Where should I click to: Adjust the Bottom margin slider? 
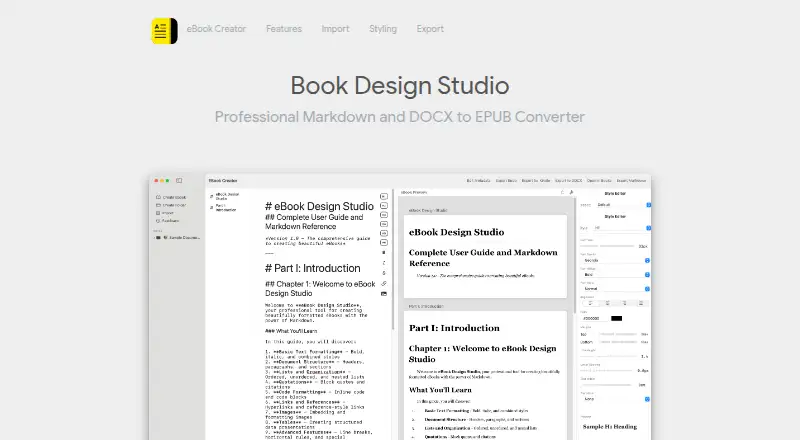click(x=617, y=342)
